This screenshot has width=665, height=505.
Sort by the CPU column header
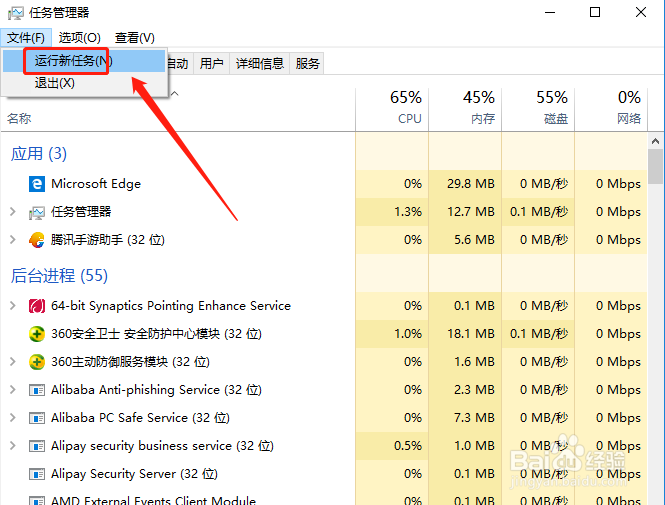pos(392,108)
